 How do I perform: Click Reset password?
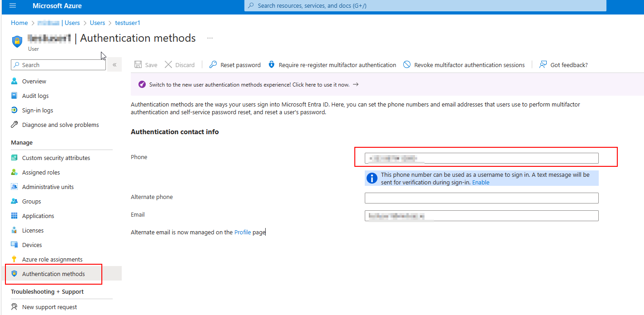tap(235, 65)
